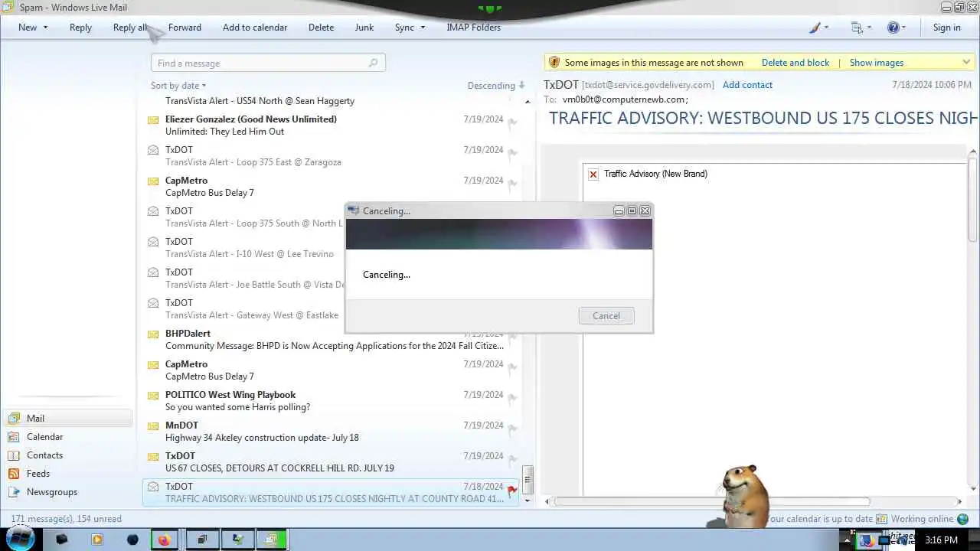Screen dimensions: 980x551
Task: Click the taskbar clock showing 3:16 PM
Action: pos(941,540)
